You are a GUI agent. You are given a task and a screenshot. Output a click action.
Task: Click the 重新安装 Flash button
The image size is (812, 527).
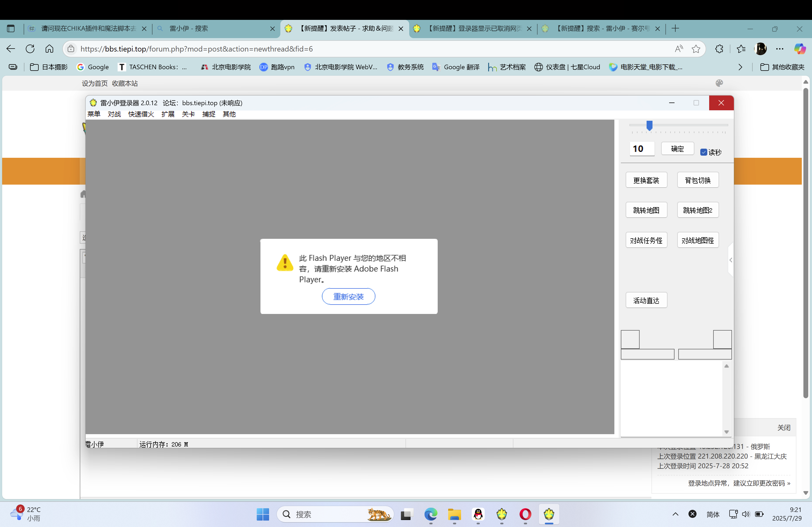pyautogui.click(x=348, y=297)
